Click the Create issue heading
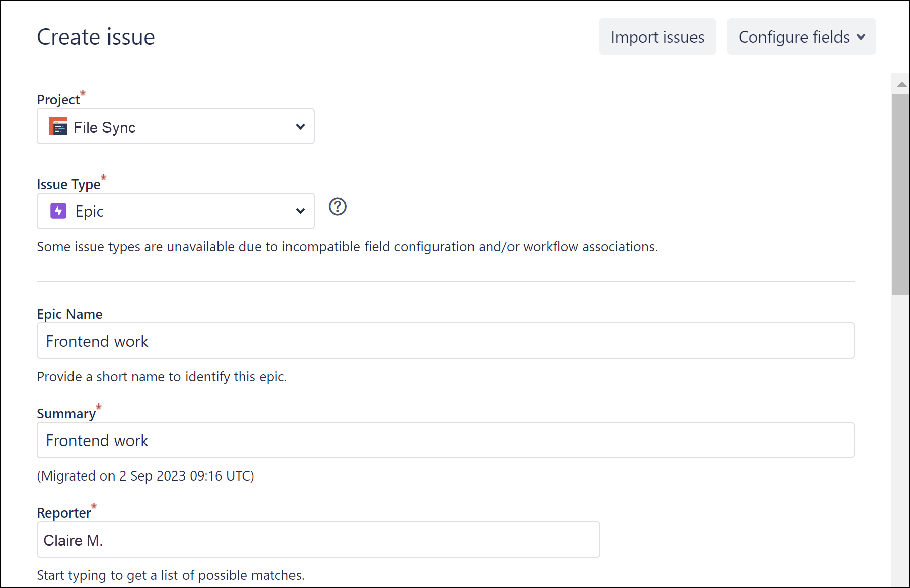The height and width of the screenshot is (588, 910). pyautogui.click(x=95, y=36)
